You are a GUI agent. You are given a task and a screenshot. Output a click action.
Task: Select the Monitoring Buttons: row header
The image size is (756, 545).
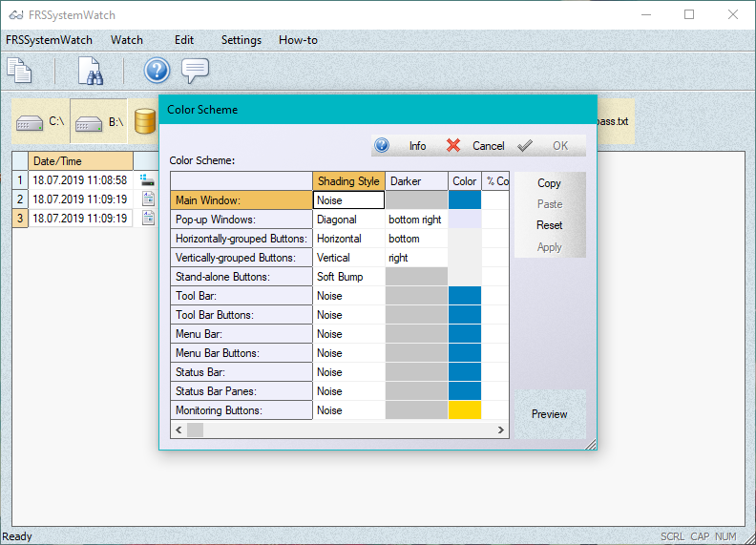(241, 410)
